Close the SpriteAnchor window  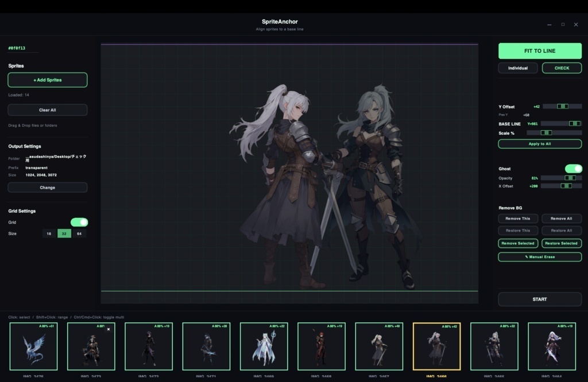[576, 25]
